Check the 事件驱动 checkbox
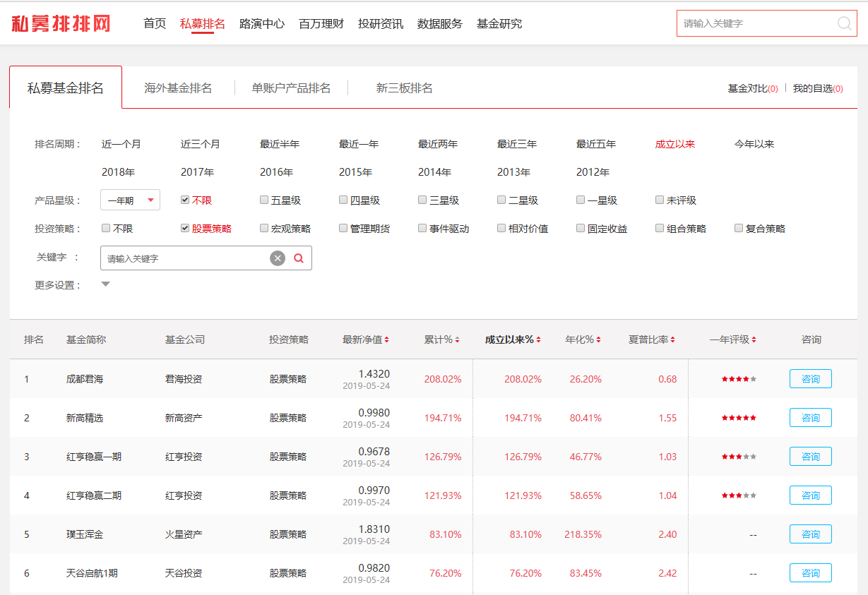Viewport: 868px width, 595px height. (x=422, y=228)
